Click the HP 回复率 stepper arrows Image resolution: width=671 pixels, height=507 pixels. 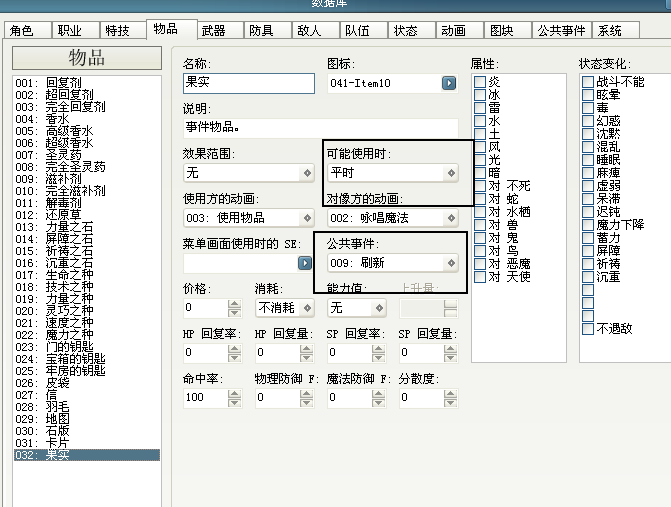point(234,353)
